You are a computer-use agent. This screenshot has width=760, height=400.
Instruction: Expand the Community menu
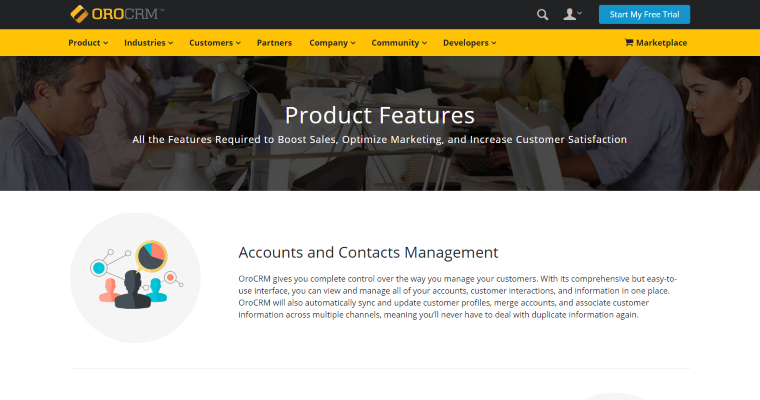[x=399, y=43]
